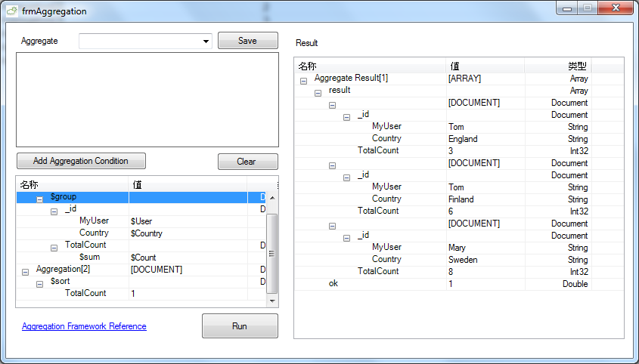Click inside the aggregate text area
Screen dimensions: 639x364
(x=147, y=100)
